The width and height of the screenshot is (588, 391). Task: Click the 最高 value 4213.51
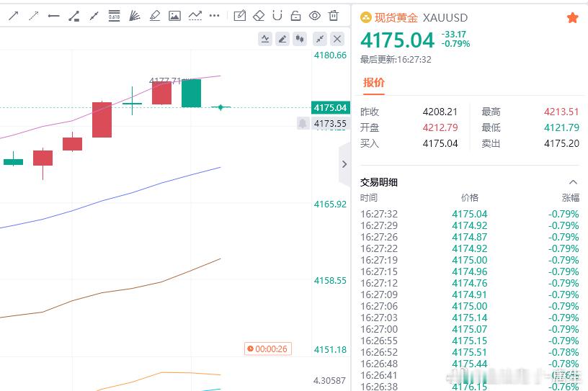[x=561, y=112]
